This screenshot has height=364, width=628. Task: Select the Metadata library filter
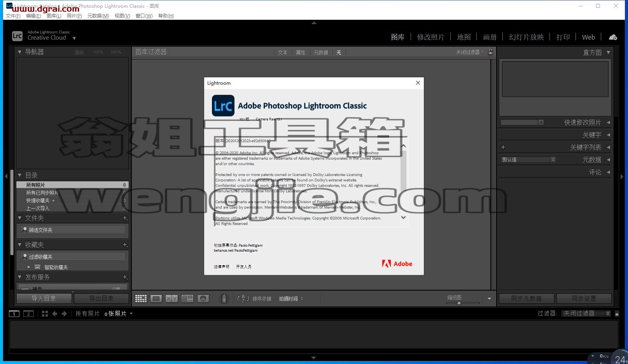(x=321, y=52)
